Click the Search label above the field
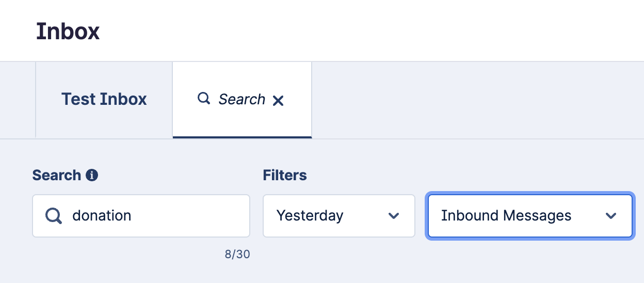This screenshot has width=644, height=283. [56, 176]
